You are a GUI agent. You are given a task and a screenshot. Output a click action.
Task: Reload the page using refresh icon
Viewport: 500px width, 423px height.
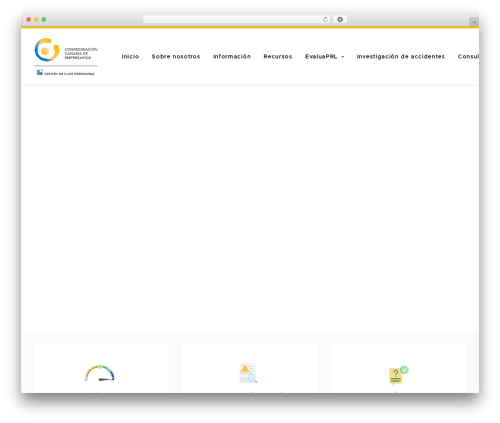coord(325,20)
